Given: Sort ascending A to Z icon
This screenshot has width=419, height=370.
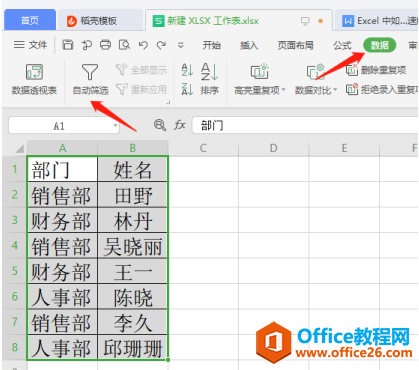Looking at the screenshot, I should (x=187, y=70).
